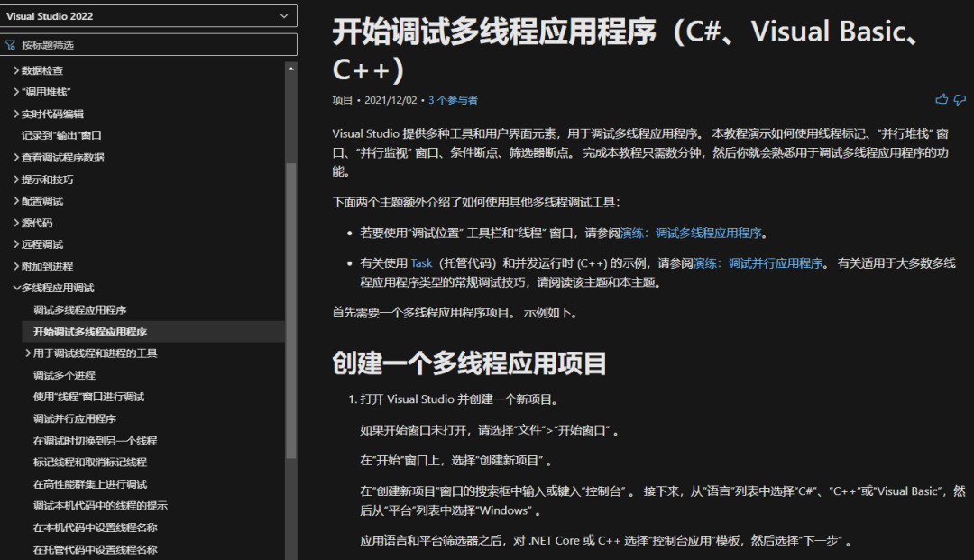Expand the "调用堆栈" tree node
Screen dimensions: 974x560
[x=16, y=92]
